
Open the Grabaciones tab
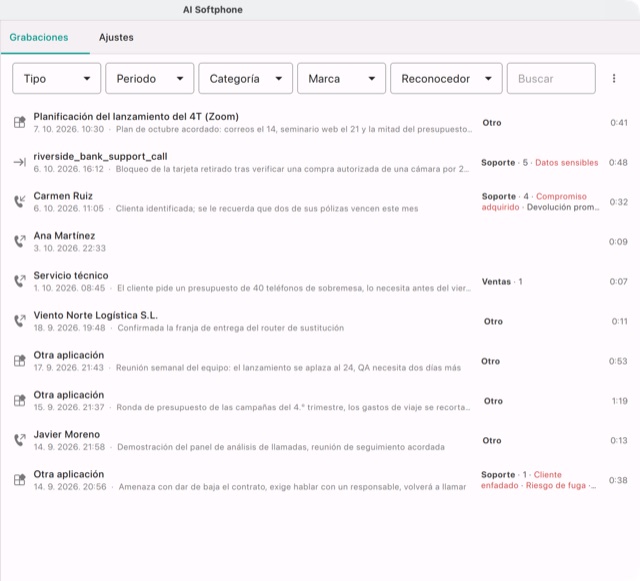pos(39,37)
